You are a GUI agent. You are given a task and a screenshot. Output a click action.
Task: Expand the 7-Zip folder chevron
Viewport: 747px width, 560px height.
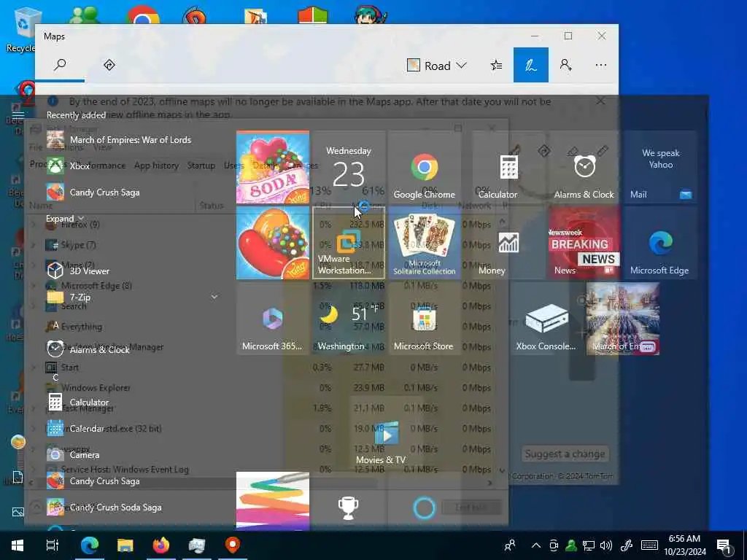tap(214, 297)
